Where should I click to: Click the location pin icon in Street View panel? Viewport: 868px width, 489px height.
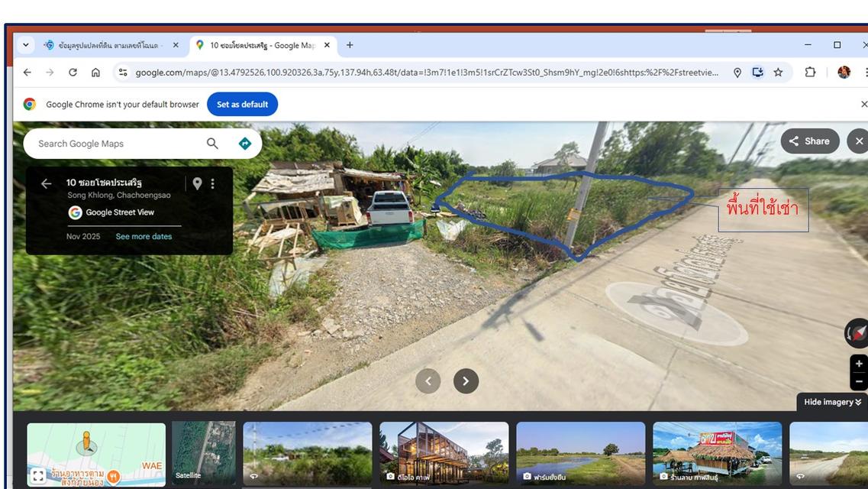coord(197,183)
